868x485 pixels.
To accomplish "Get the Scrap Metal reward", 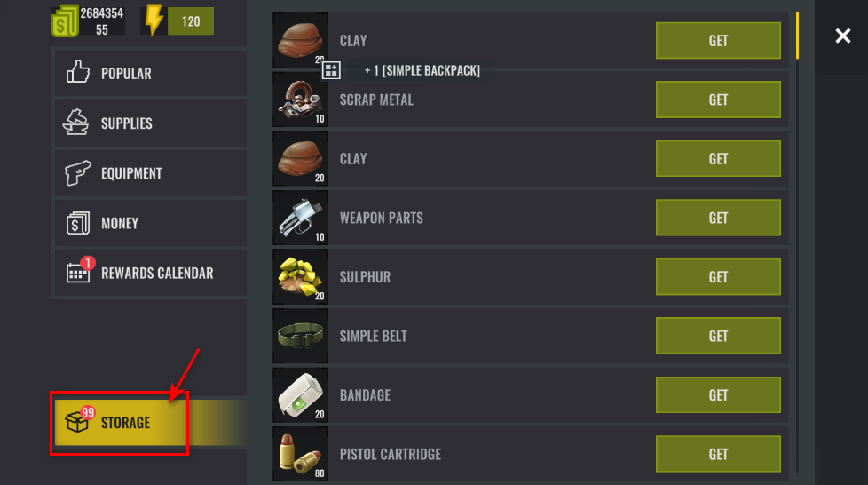I will coord(718,99).
